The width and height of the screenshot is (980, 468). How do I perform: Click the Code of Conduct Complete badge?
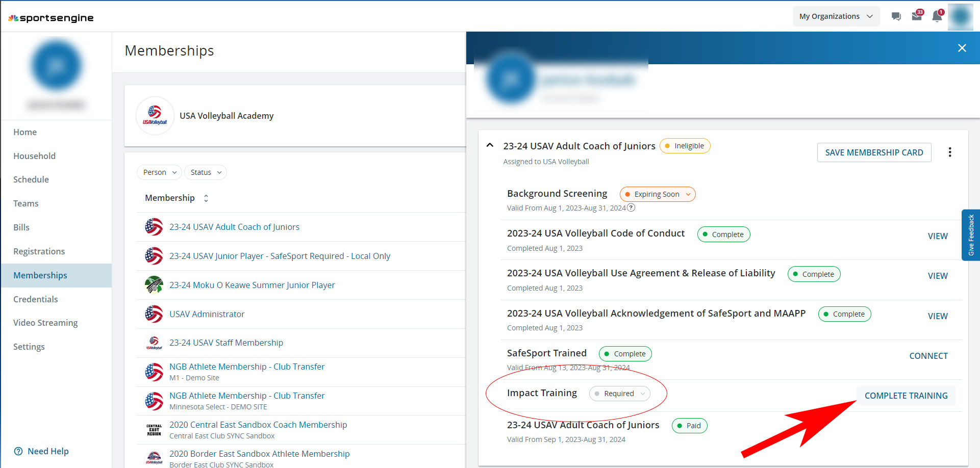[x=723, y=235]
